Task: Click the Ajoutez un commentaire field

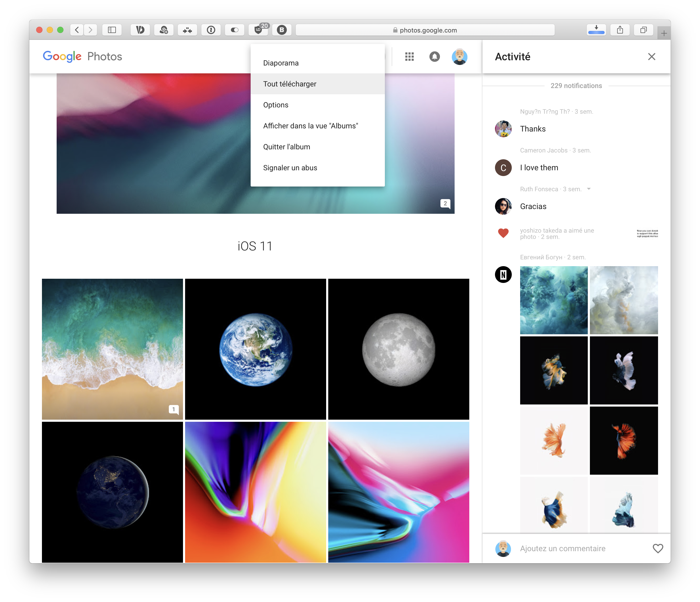Action: point(563,548)
